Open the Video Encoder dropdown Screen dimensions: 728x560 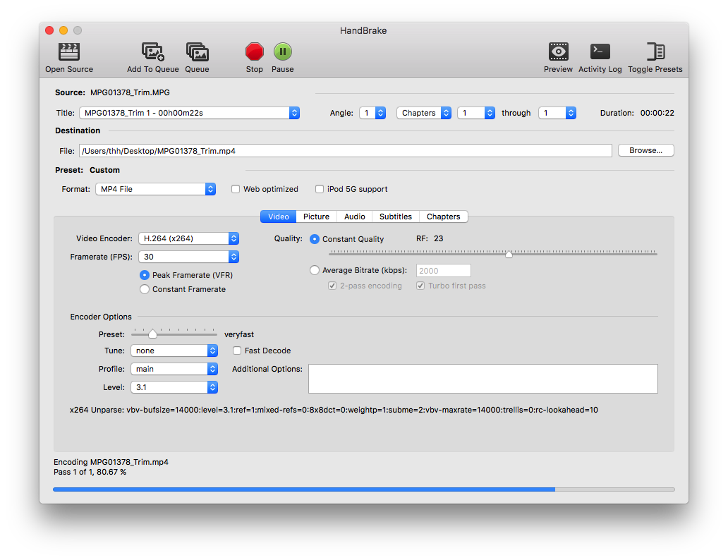tap(188, 238)
